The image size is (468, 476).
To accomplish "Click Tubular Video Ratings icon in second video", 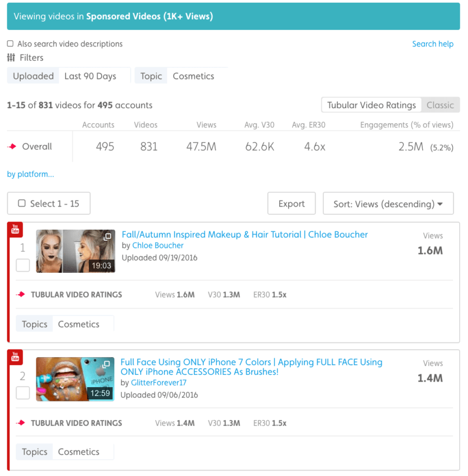I will point(21,423).
